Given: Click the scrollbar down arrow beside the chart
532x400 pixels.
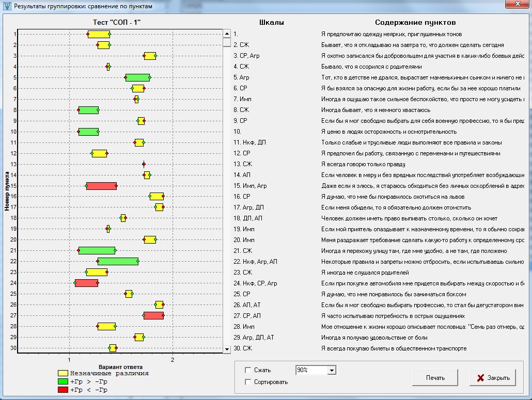Looking at the screenshot, I should click(226, 349).
